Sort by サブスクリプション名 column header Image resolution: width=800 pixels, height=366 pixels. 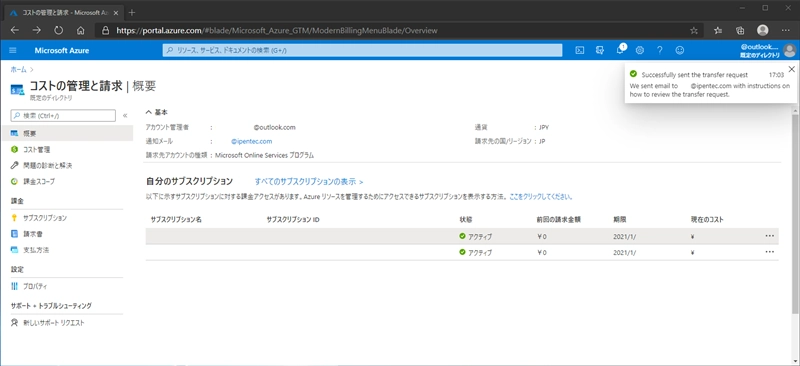click(177, 219)
